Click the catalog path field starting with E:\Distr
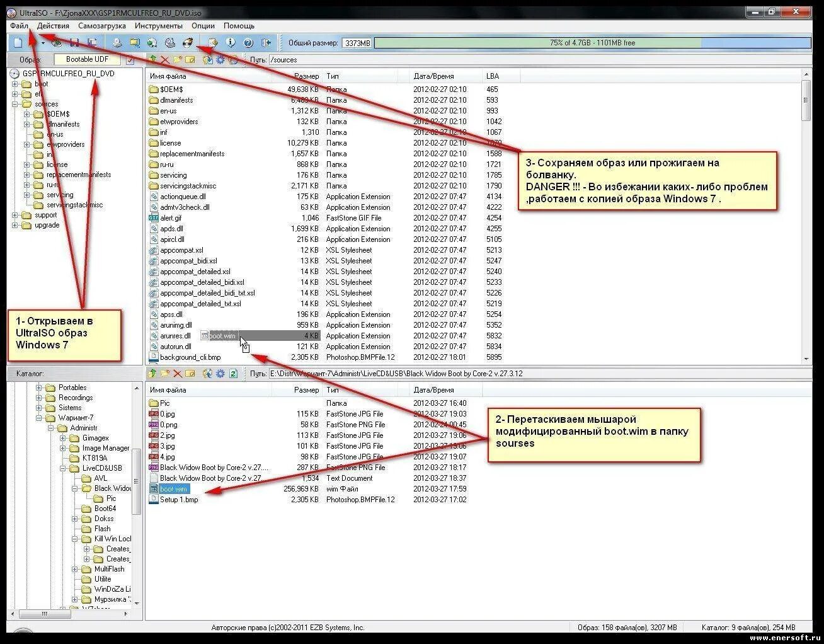 click(x=539, y=374)
